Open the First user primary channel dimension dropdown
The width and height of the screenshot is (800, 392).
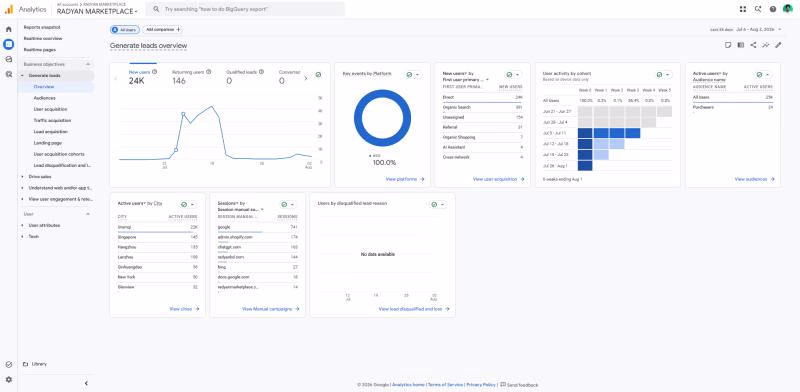coord(466,80)
